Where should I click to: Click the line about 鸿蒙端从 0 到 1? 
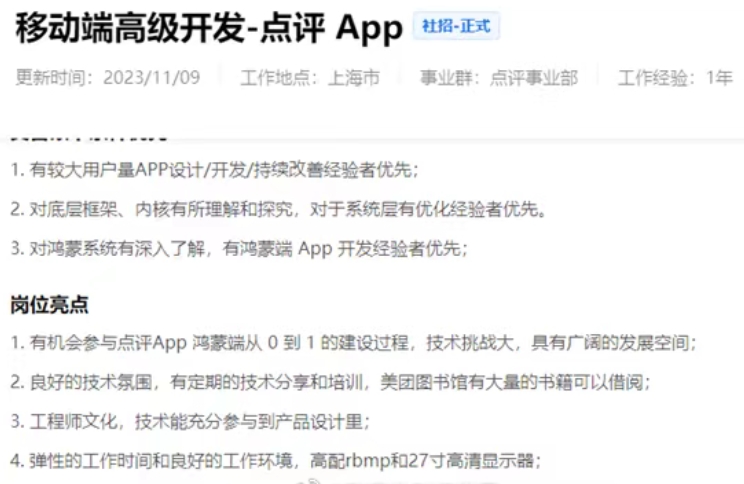click(x=353, y=343)
